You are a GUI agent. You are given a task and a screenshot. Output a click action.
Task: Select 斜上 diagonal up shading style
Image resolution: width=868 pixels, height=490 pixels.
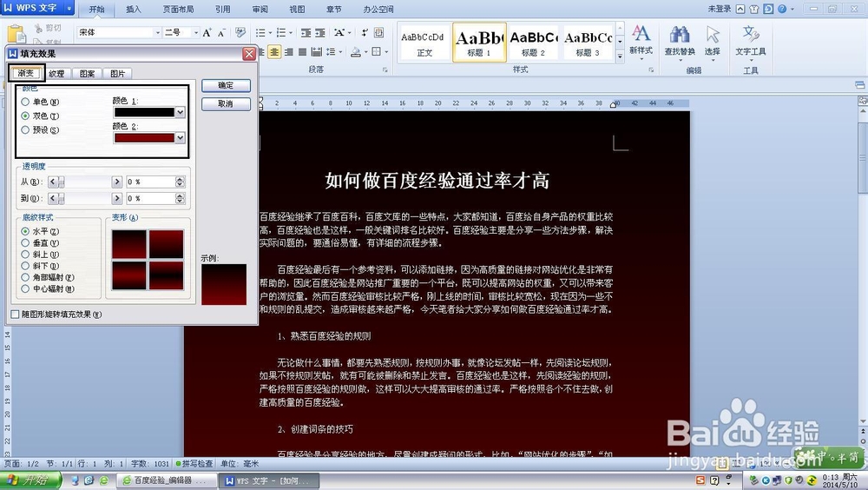pos(25,255)
